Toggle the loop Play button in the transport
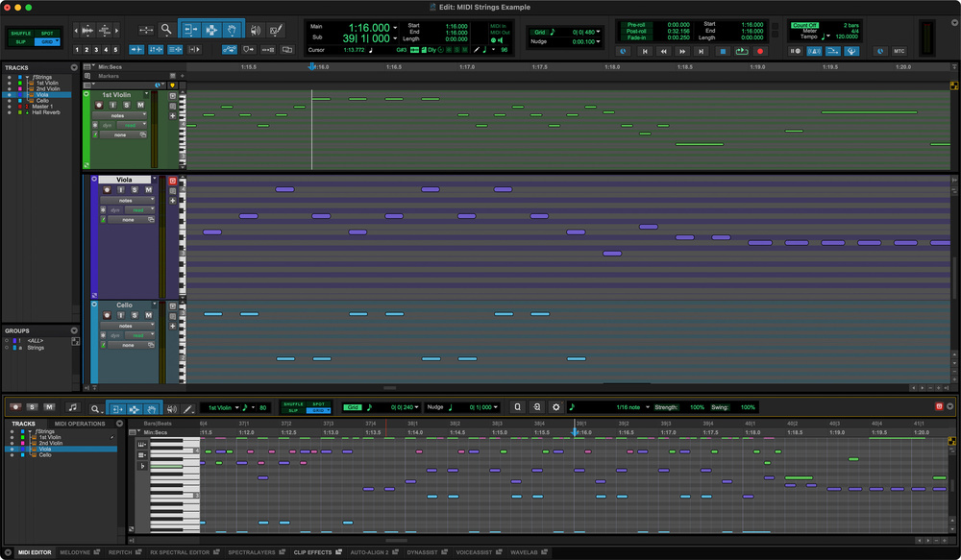Screen dimensions: 961x560 742,52
